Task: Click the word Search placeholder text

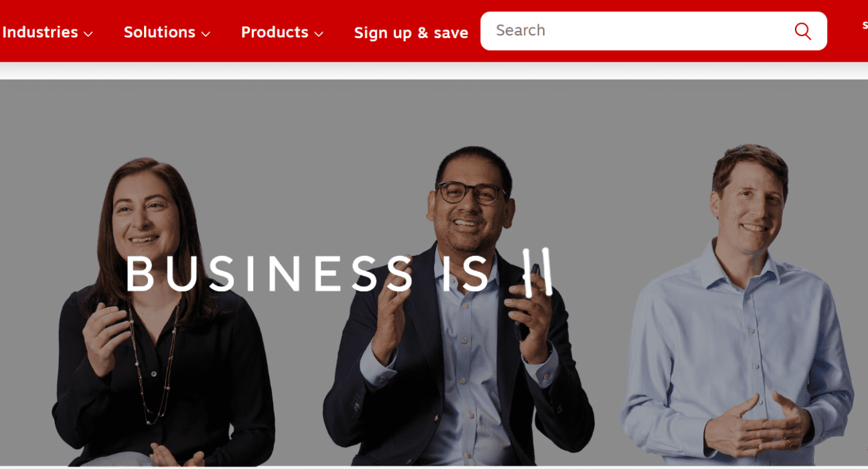Action: coord(520,31)
